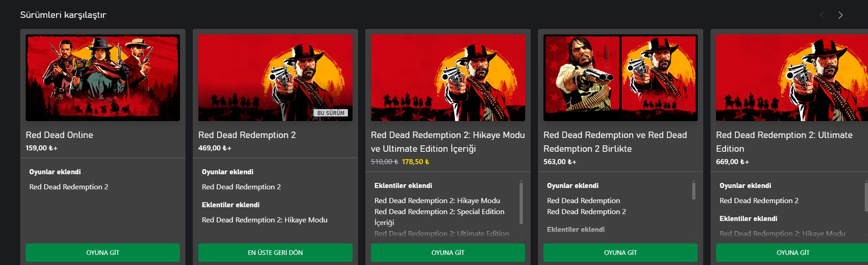Open the Red Dead Online cover image

pyautogui.click(x=103, y=77)
